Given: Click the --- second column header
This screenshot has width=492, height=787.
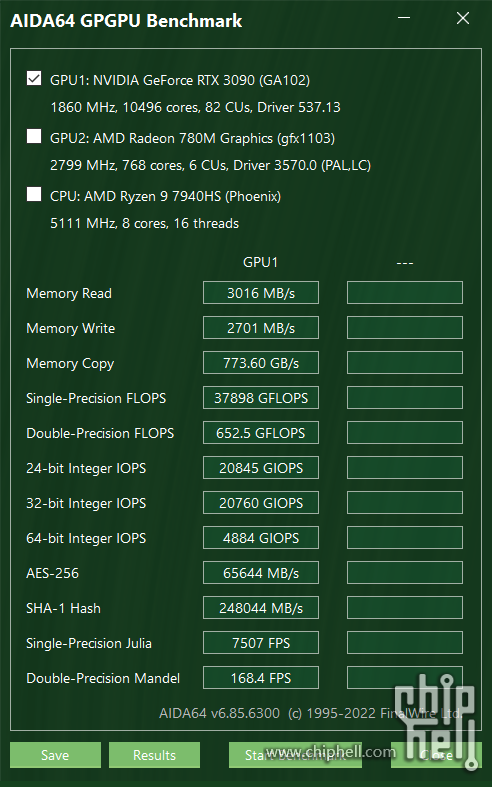Looking at the screenshot, I should point(405,263).
